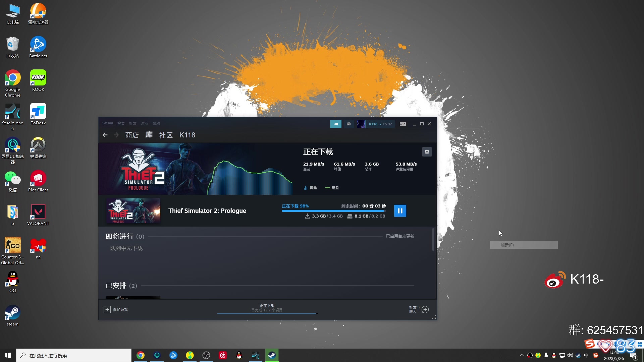Click the K118 profile avatar
This screenshot has height=362, width=644.
361,124
